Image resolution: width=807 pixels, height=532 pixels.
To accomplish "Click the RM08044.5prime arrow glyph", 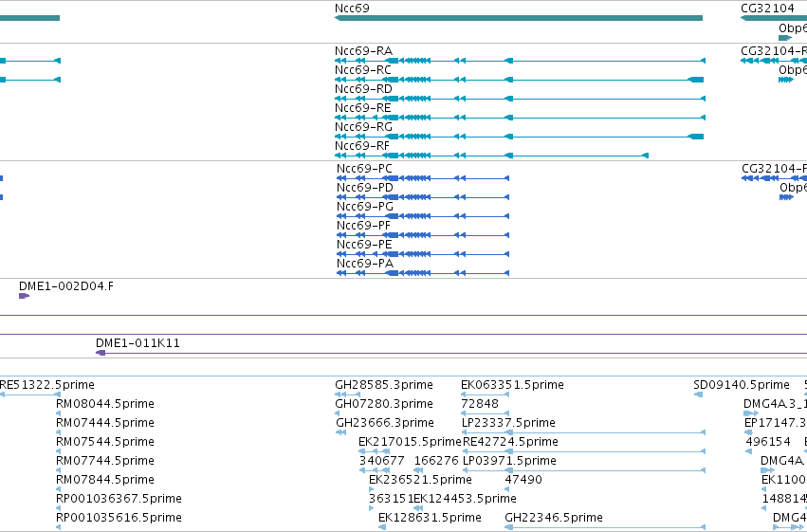I will 58,413.
